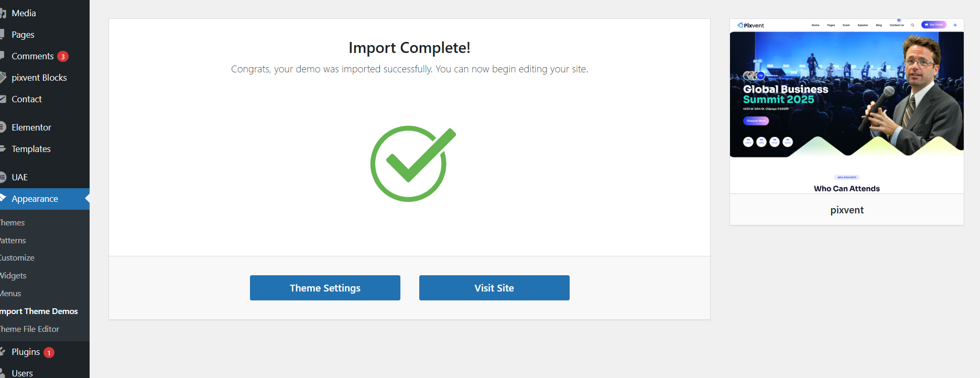Viewport: 980px width, 378px height.
Task: Click the UAE menu icon
Action: pyautogui.click(x=3, y=177)
